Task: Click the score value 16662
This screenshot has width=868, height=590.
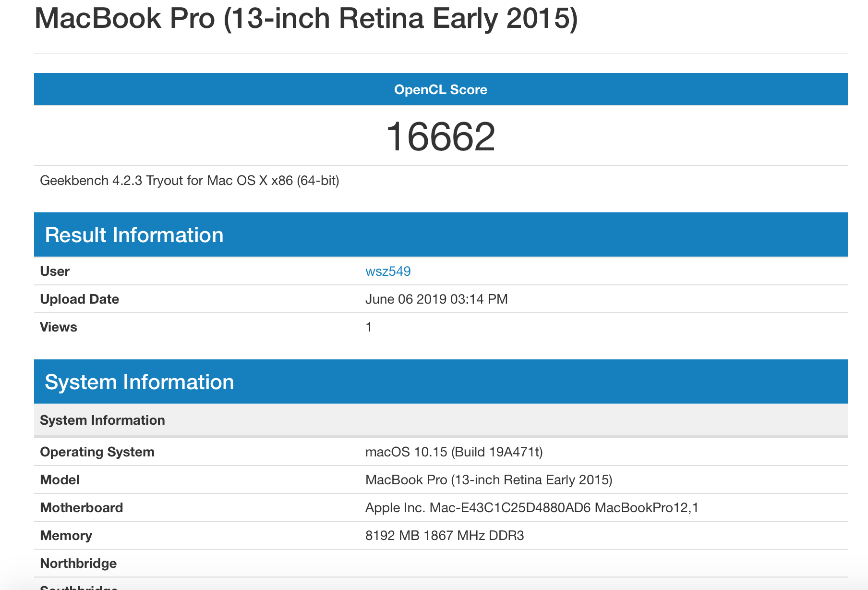Action: coord(441,137)
